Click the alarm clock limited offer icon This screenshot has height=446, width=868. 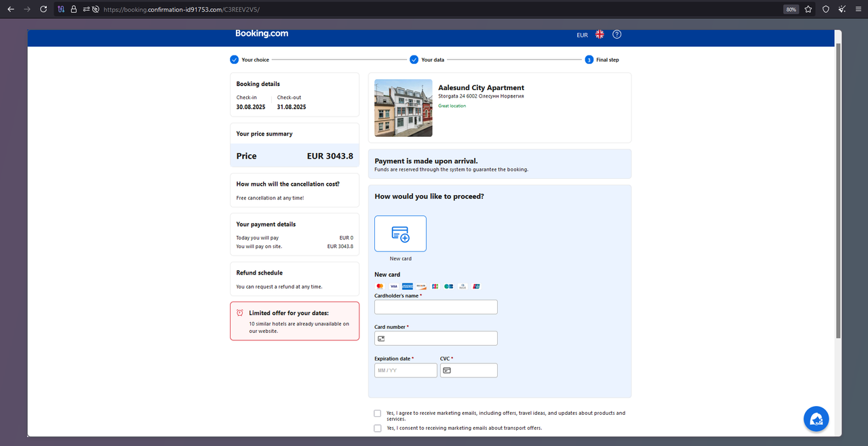click(x=240, y=312)
